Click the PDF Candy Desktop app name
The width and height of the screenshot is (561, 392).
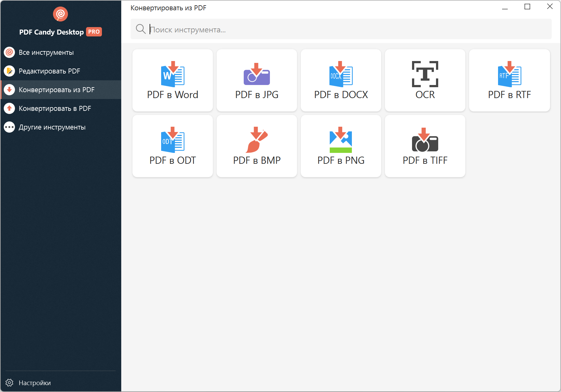[51, 32]
